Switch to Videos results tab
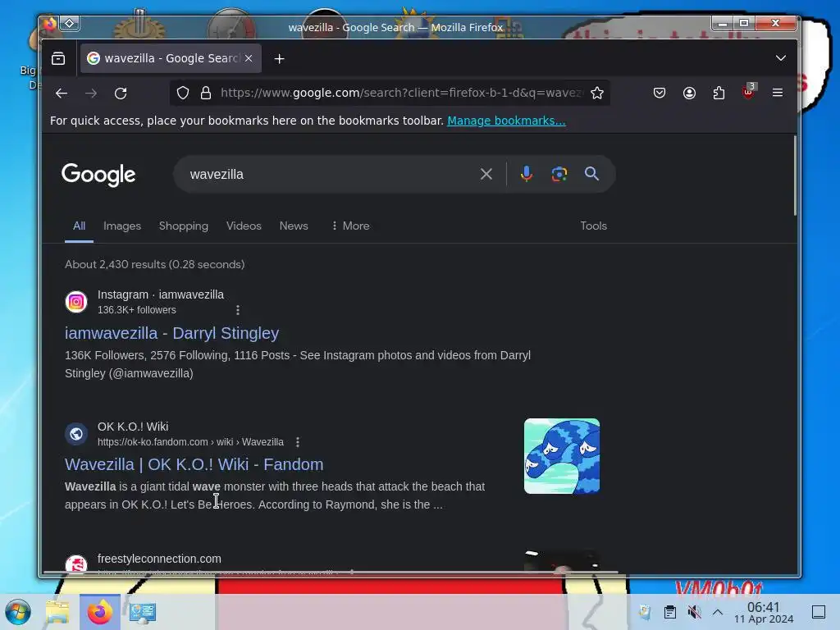840x630 pixels. tap(244, 226)
